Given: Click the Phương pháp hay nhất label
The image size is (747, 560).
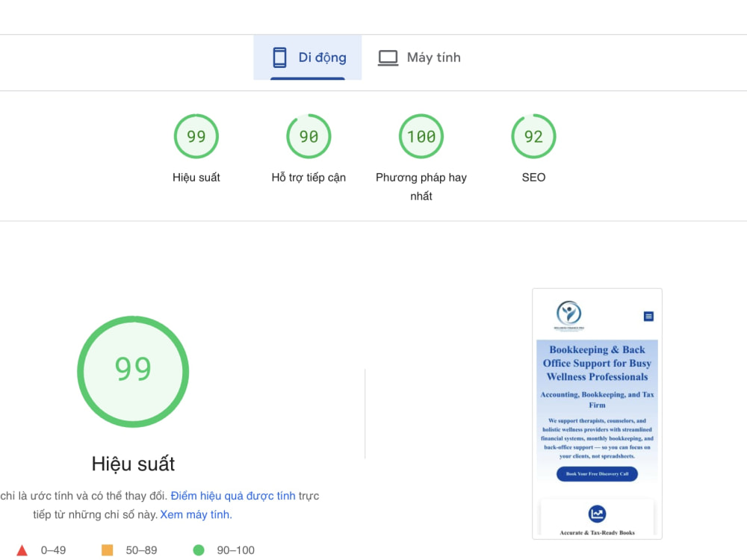Looking at the screenshot, I should point(421,187).
